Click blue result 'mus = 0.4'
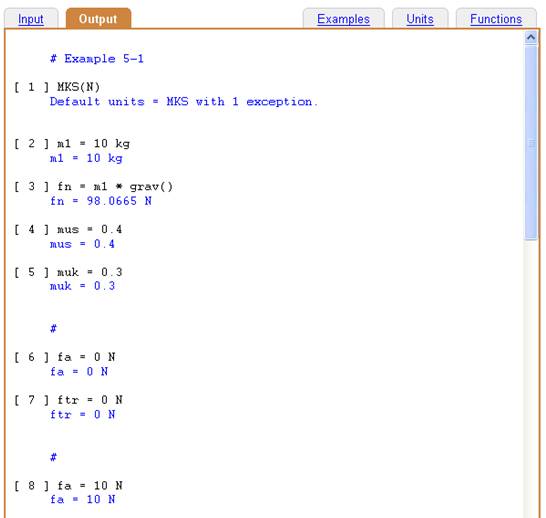This screenshot has height=518, width=546. [82, 244]
